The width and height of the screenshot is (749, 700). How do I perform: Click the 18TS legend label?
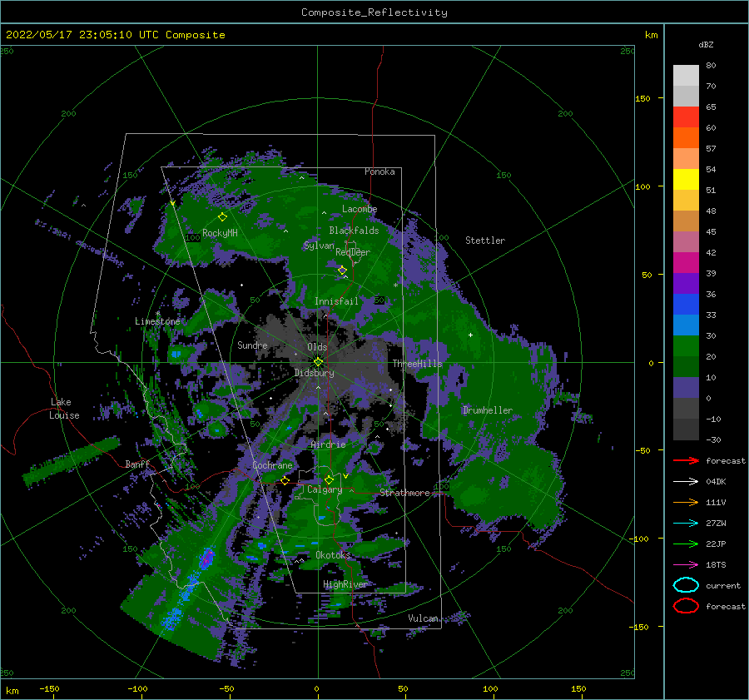click(x=716, y=565)
